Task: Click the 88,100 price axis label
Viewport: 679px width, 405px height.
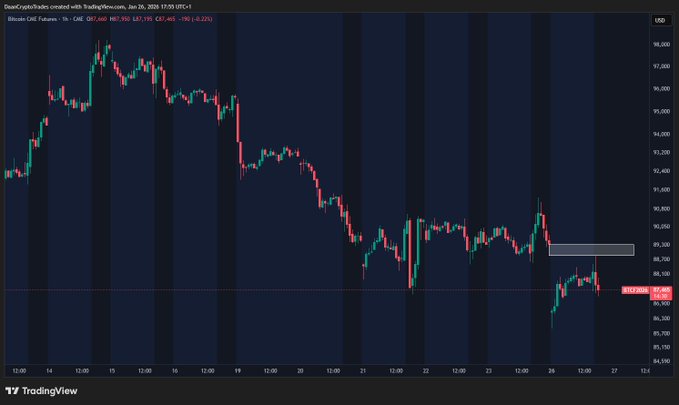Action: pos(661,274)
